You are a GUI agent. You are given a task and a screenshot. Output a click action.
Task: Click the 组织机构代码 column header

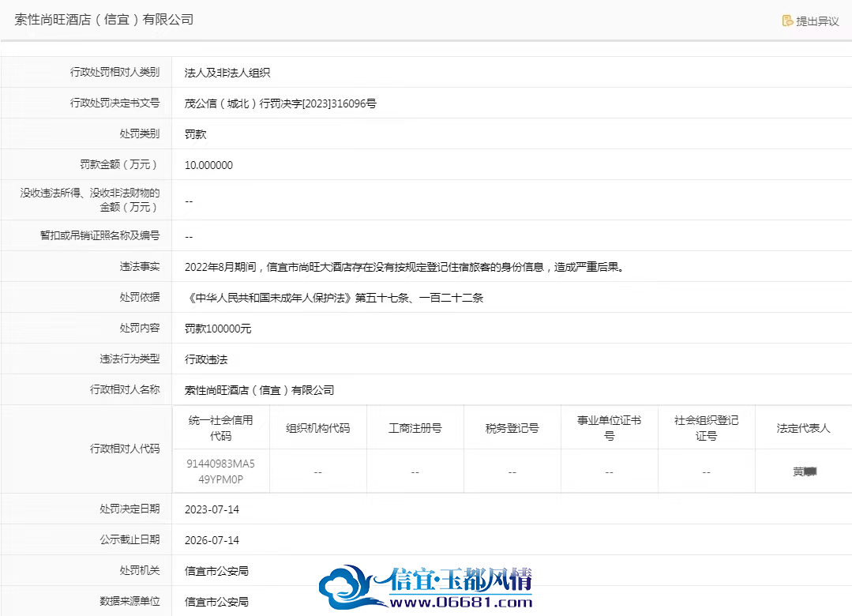point(318,428)
